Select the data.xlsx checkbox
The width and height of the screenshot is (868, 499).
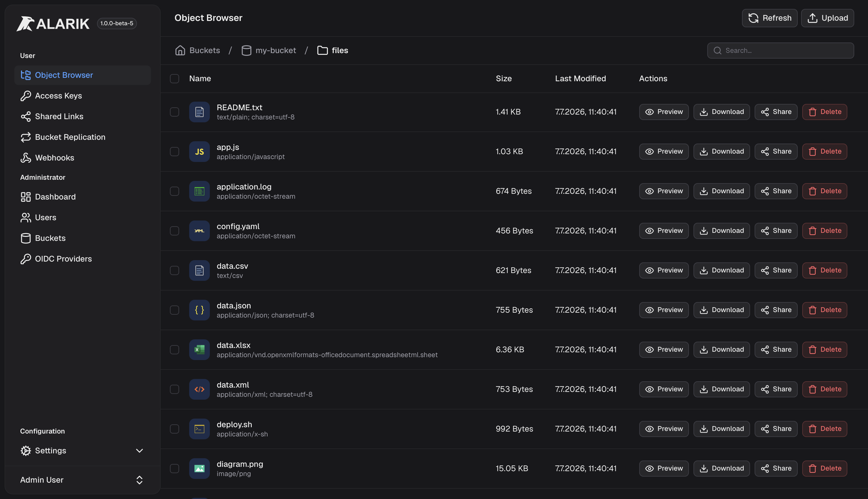click(174, 350)
